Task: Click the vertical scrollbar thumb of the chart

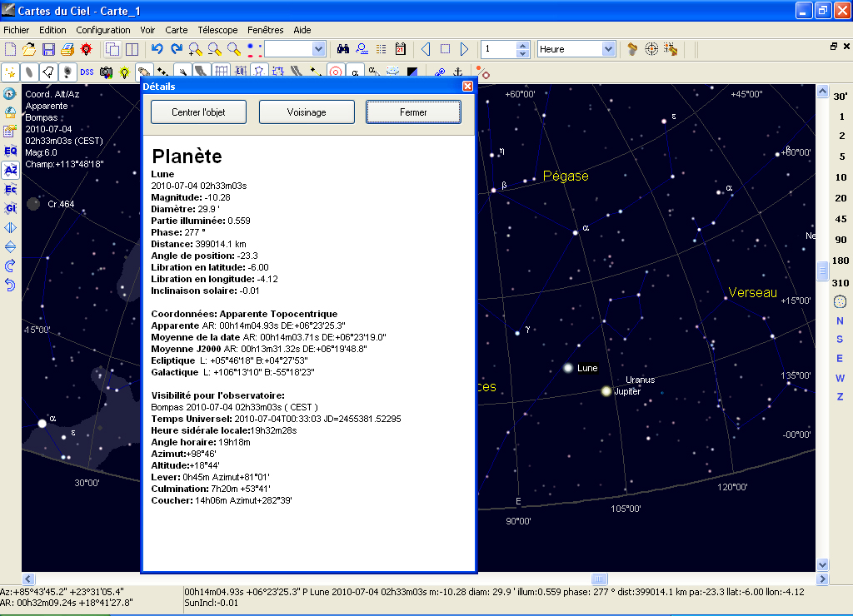Action: pos(822,271)
